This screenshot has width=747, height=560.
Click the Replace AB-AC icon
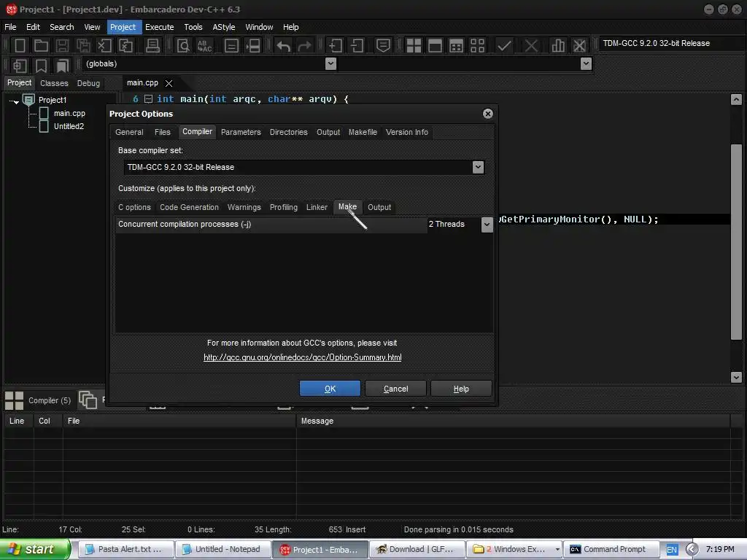[204, 46]
